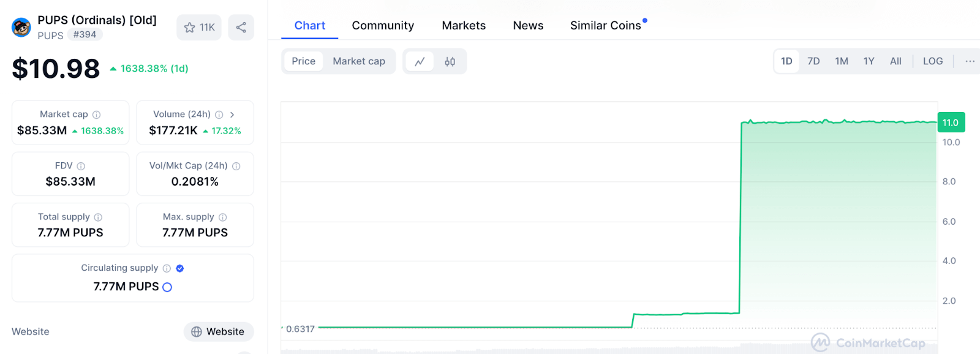
Task: Switch to the Community tab
Action: pyautogui.click(x=383, y=26)
